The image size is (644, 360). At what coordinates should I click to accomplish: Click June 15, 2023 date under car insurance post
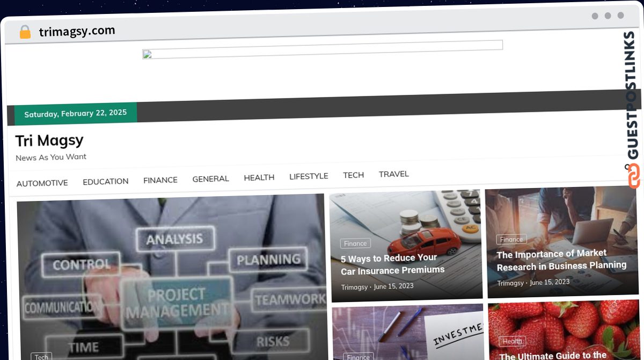(x=394, y=286)
